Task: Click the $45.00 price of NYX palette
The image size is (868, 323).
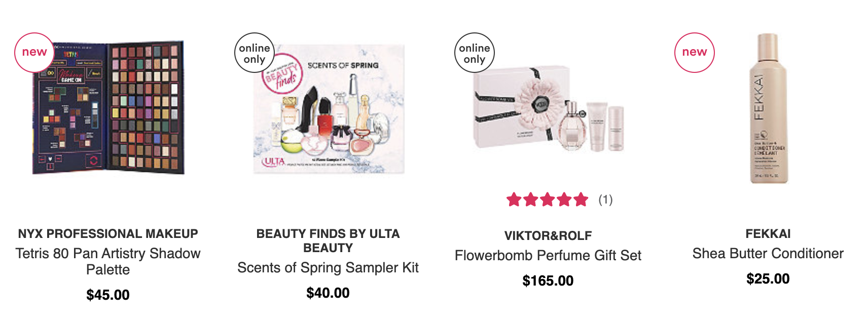Action: click(x=108, y=295)
